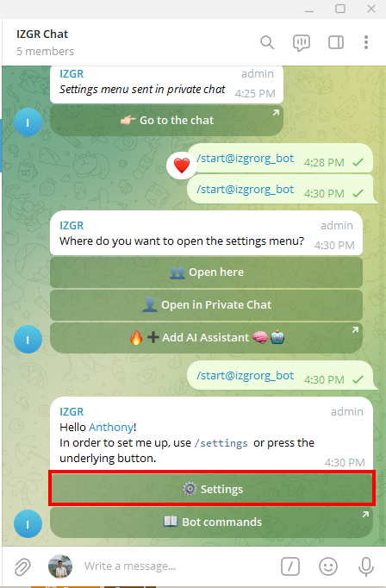Click the red heart reaction
This screenshot has height=588, width=386.
(x=182, y=166)
